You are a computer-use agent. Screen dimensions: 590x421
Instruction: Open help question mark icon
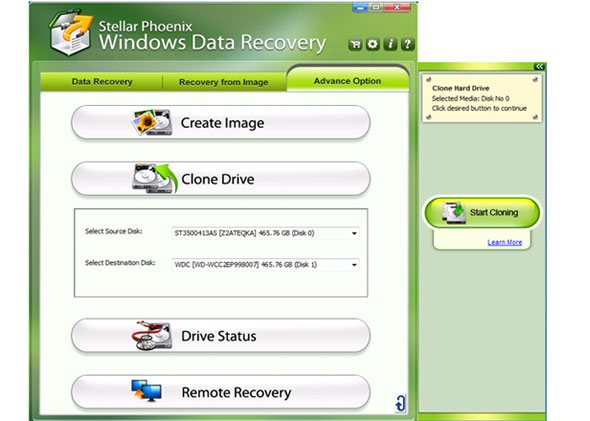[408, 44]
